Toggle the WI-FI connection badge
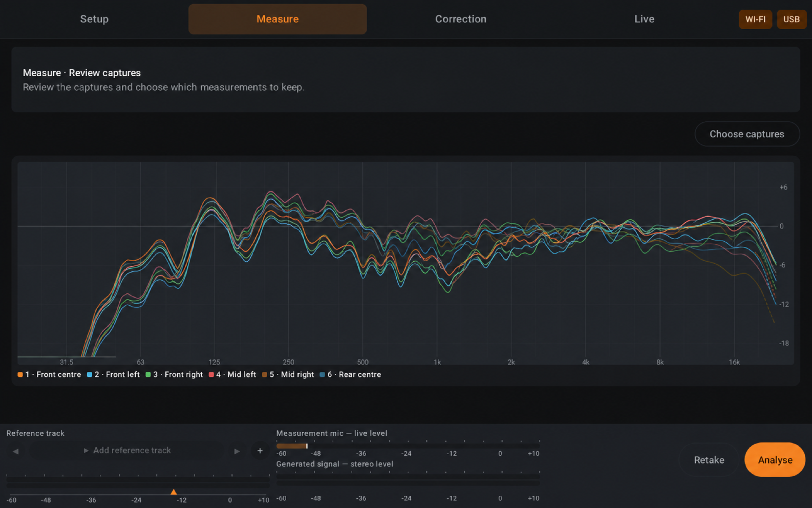Screen dimensions: 812x508 (x=755, y=19)
